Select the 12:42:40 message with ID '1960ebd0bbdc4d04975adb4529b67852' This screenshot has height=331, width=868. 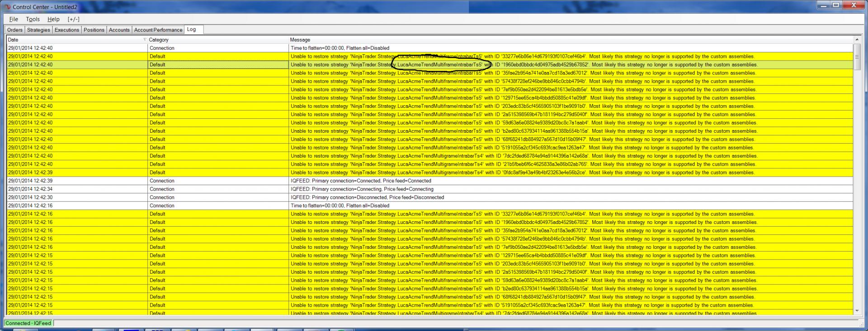coord(571,65)
